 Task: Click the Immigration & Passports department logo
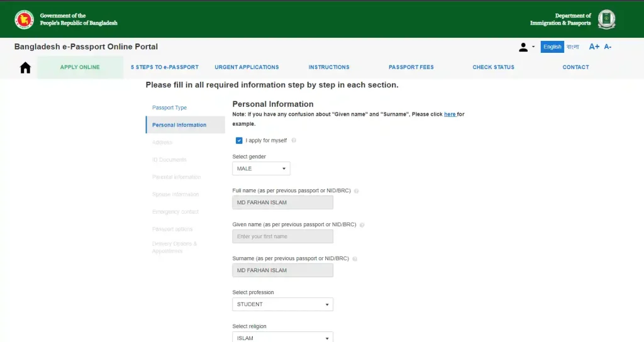(x=606, y=19)
